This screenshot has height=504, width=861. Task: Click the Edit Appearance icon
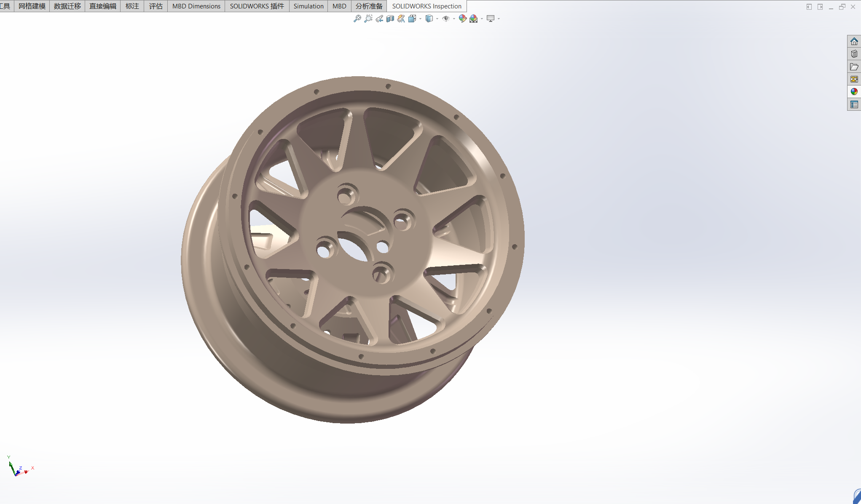pyautogui.click(x=462, y=19)
